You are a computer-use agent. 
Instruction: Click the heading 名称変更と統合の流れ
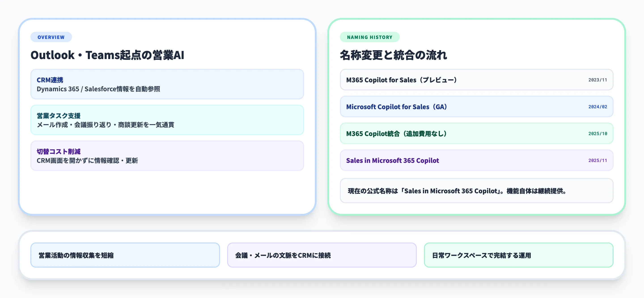tap(394, 55)
